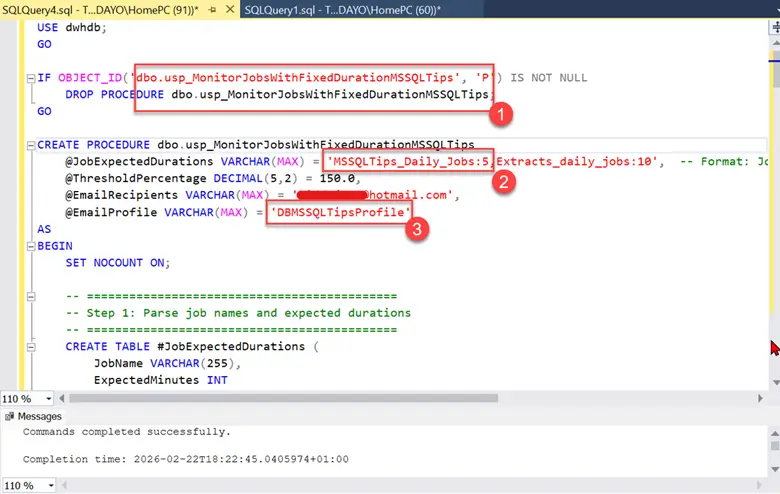Click the '@EmailRecipients' parameter name
This screenshot has height=494, width=780.
click(x=121, y=195)
